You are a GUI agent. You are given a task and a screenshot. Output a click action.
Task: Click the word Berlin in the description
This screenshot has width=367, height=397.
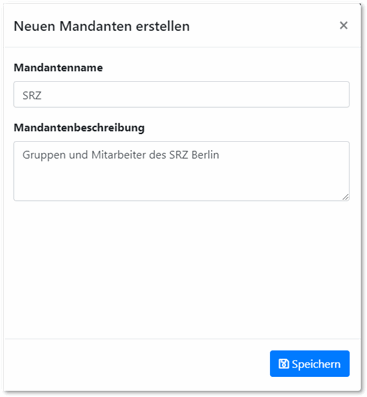(205, 155)
